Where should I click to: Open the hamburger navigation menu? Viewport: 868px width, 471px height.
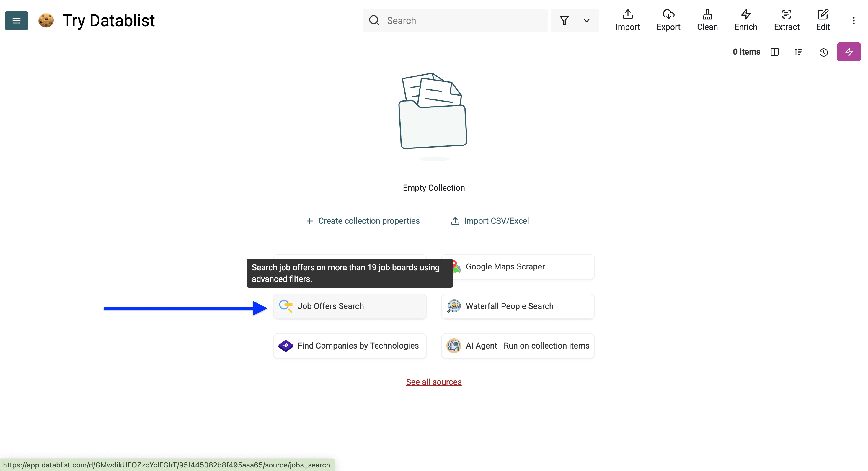pyautogui.click(x=16, y=21)
